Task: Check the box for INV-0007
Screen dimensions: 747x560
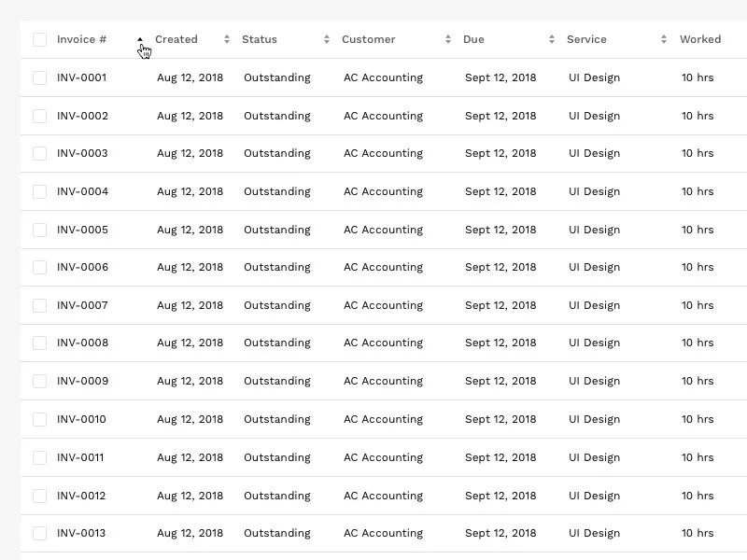Action: click(x=39, y=305)
